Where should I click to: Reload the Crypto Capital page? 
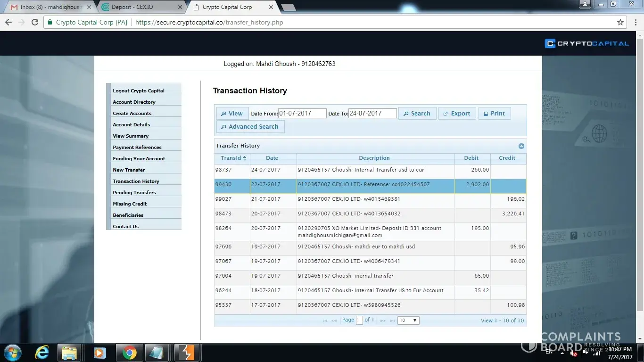pyautogui.click(x=34, y=22)
